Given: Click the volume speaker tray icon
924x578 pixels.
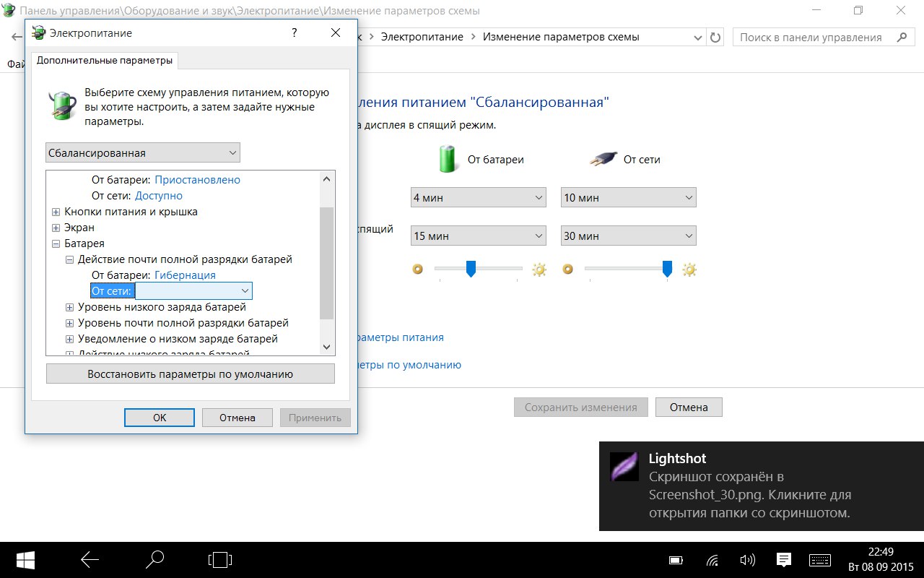Looking at the screenshot, I should point(748,560).
